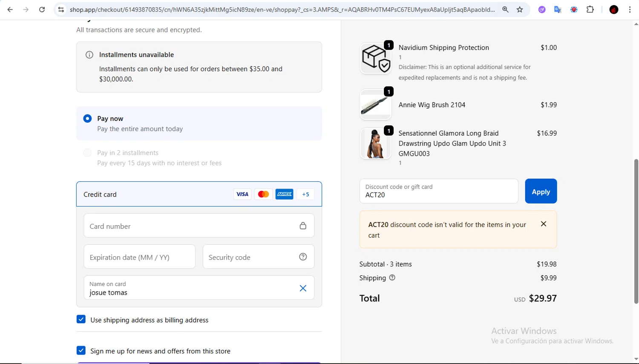Click the page vertical scrollbar thumb
The image size is (639, 364).
pos(636,231)
